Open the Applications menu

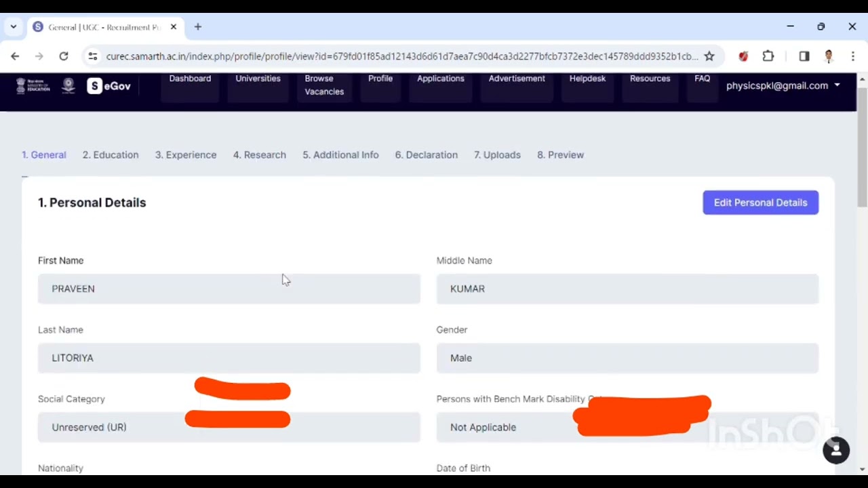click(441, 79)
